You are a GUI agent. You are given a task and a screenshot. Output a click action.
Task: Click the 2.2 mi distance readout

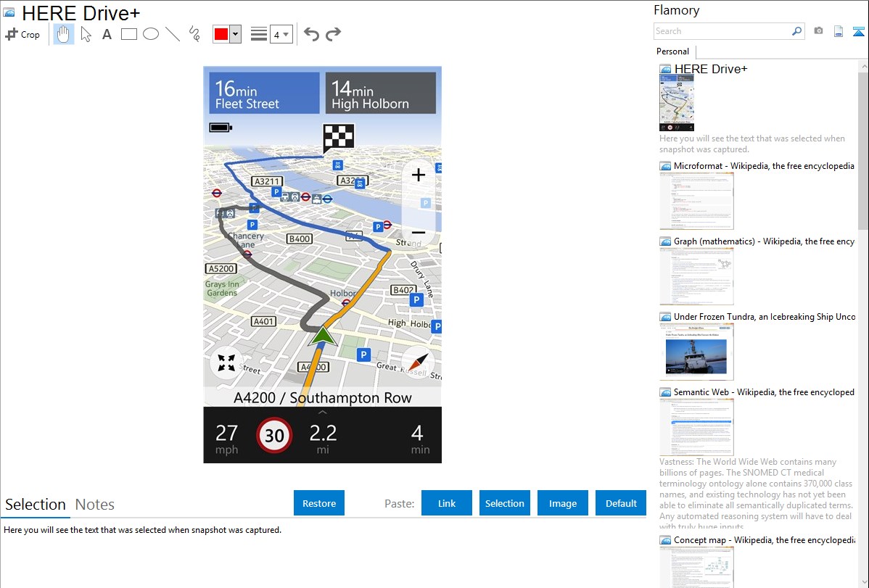click(323, 439)
